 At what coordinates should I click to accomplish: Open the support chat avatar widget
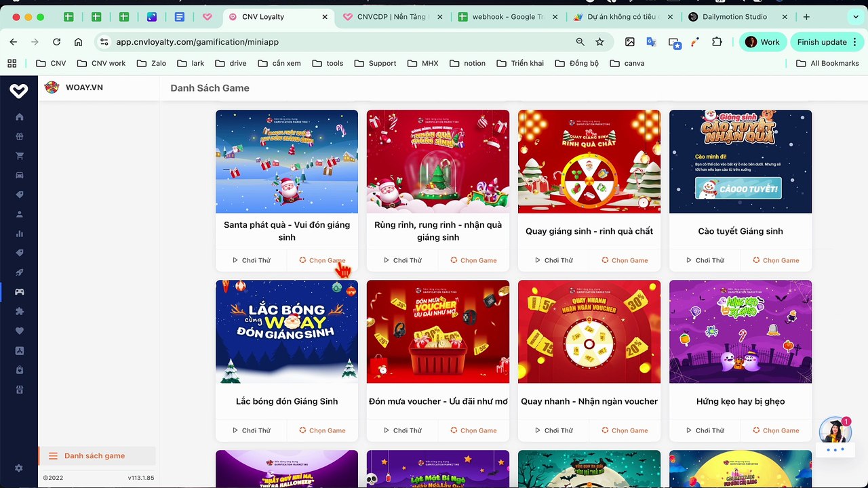coord(835,432)
